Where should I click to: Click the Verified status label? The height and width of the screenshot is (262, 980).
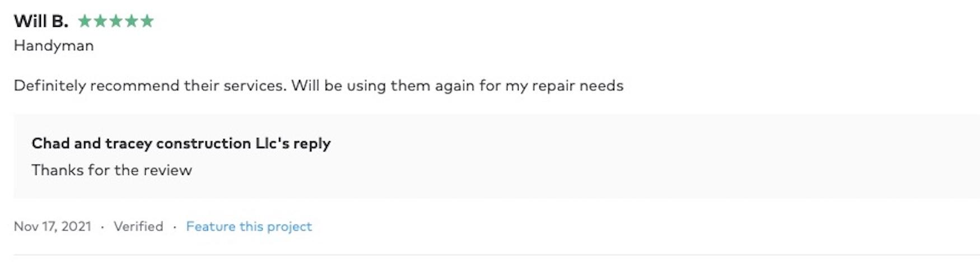click(x=138, y=226)
